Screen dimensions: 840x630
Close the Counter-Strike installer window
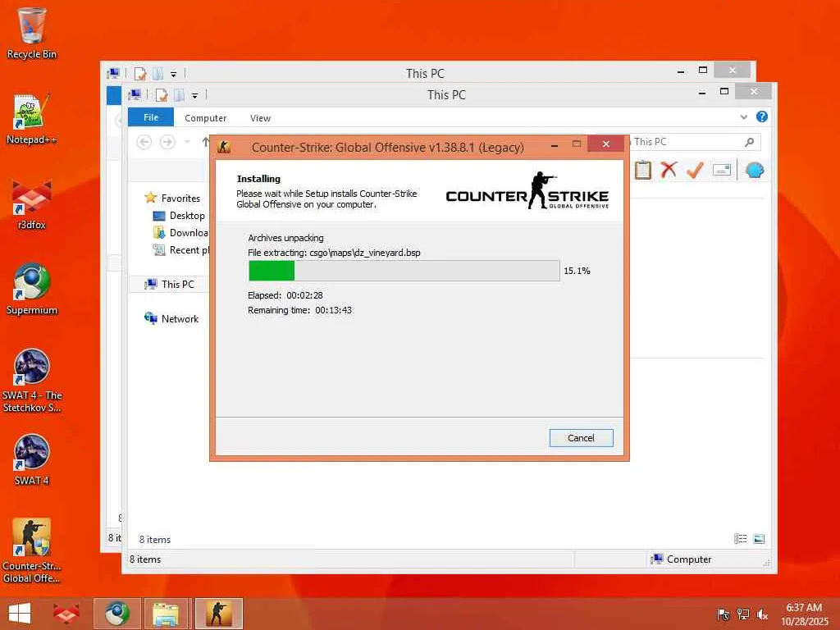(606, 144)
